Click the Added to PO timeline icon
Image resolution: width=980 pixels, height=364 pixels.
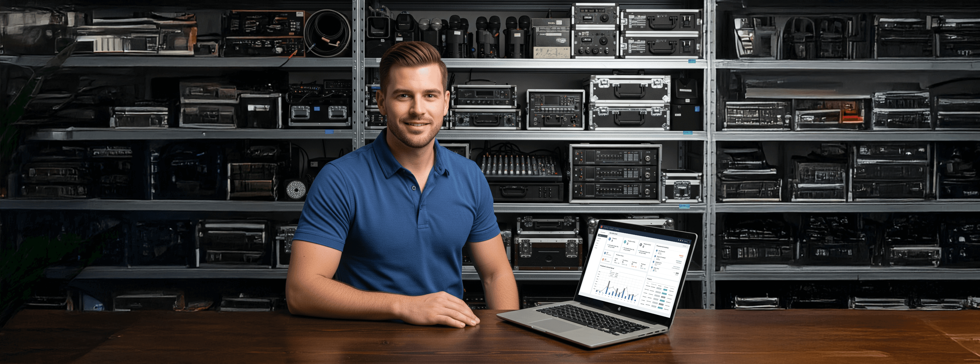654,262
